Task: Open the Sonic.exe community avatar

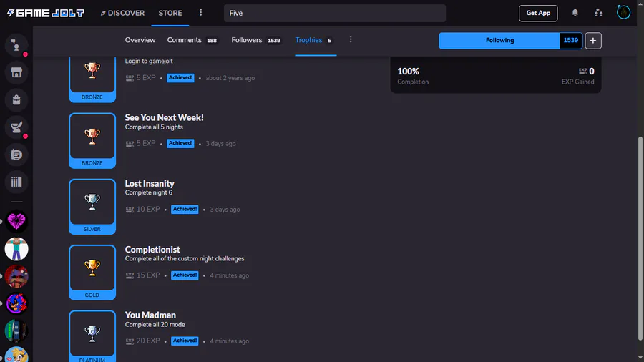Action: tap(16, 304)
